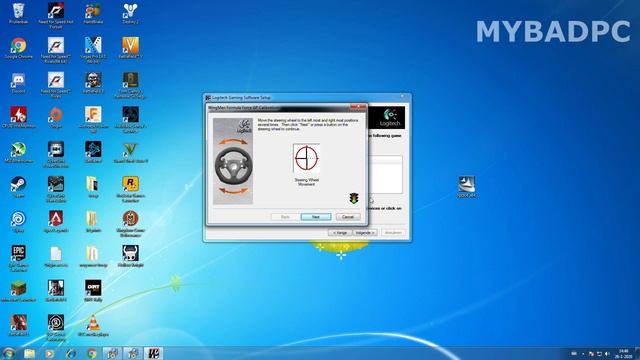640x360 pixels.
Task: Click the Steering Wheel Movement indicator
Action: click(x=307, y=158)
